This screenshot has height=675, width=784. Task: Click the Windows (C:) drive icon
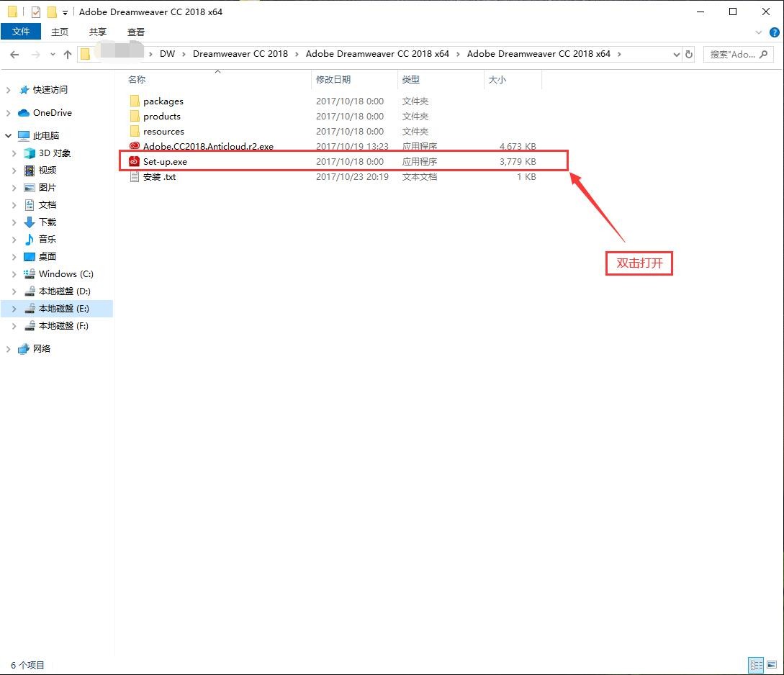point(30,273)
